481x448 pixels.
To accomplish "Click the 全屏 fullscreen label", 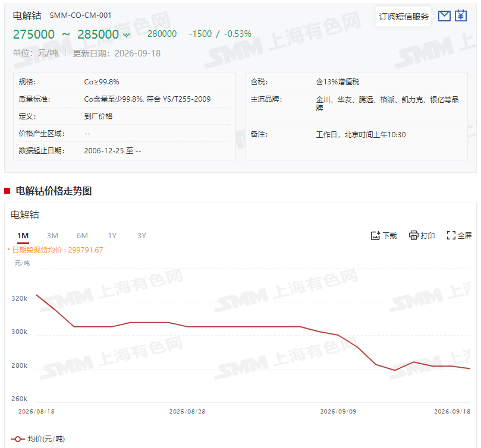I will pos(464,235).
